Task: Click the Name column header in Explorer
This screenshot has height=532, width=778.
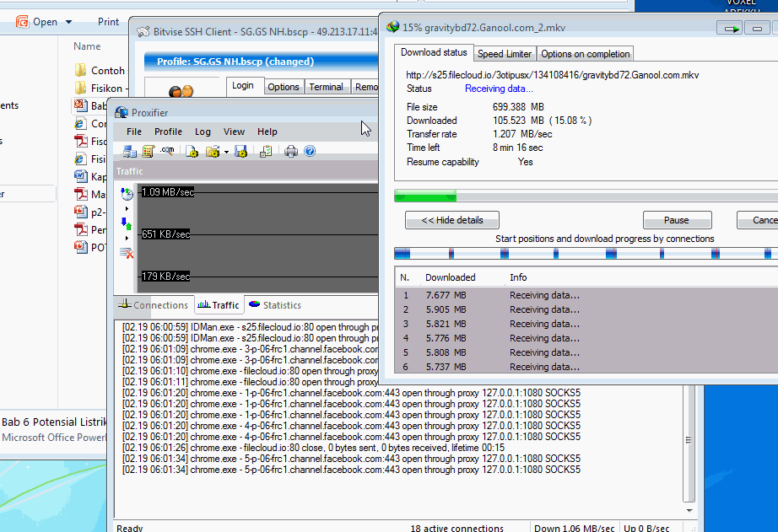Action: tap(87, 46)
